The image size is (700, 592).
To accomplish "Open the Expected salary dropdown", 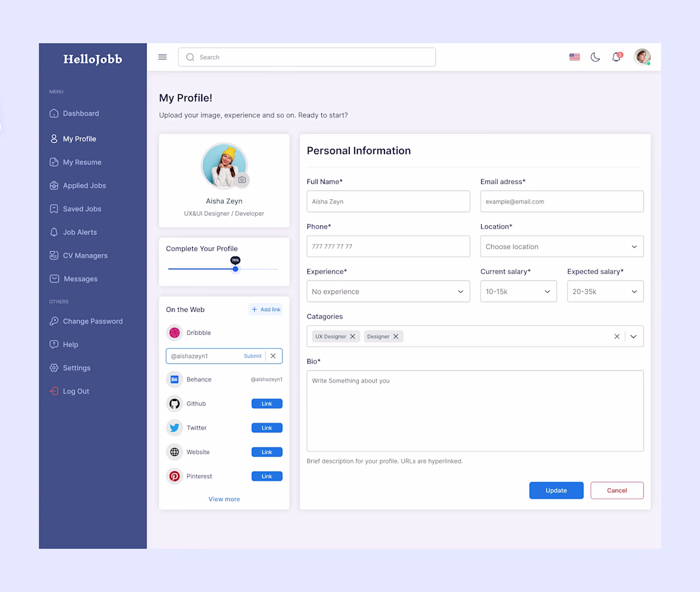I will click(605, 292).
